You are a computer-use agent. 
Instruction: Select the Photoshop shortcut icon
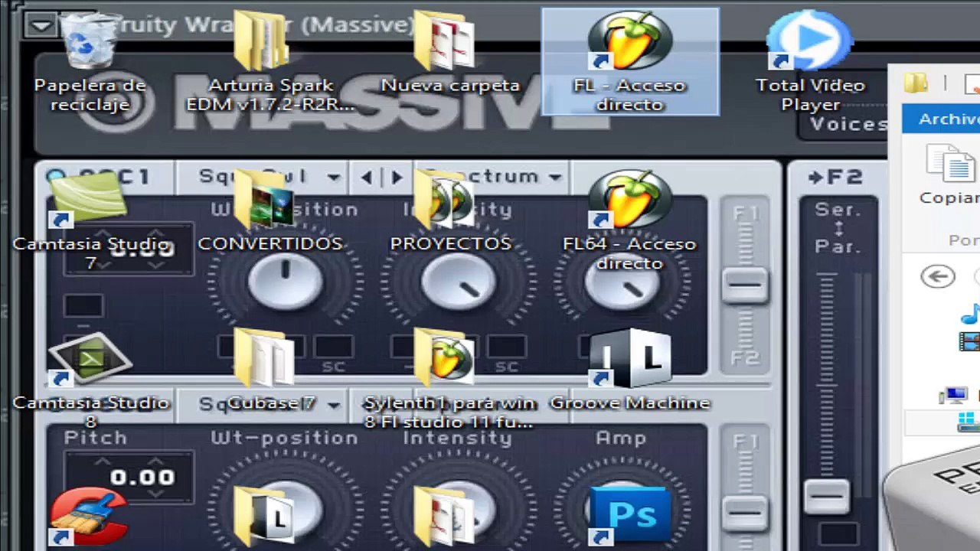pyautogui.click(x=630, y=517)
